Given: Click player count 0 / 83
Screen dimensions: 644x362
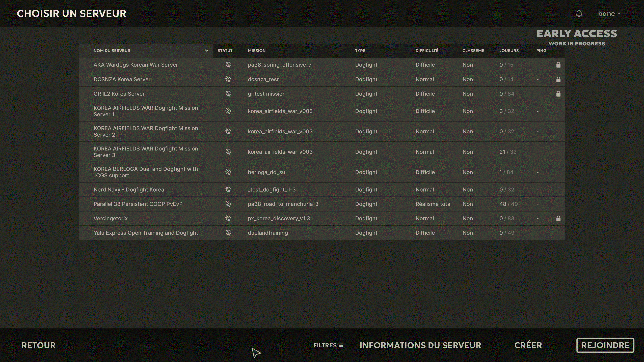Looking at the screenshot, I should click(x=507, y=218).
